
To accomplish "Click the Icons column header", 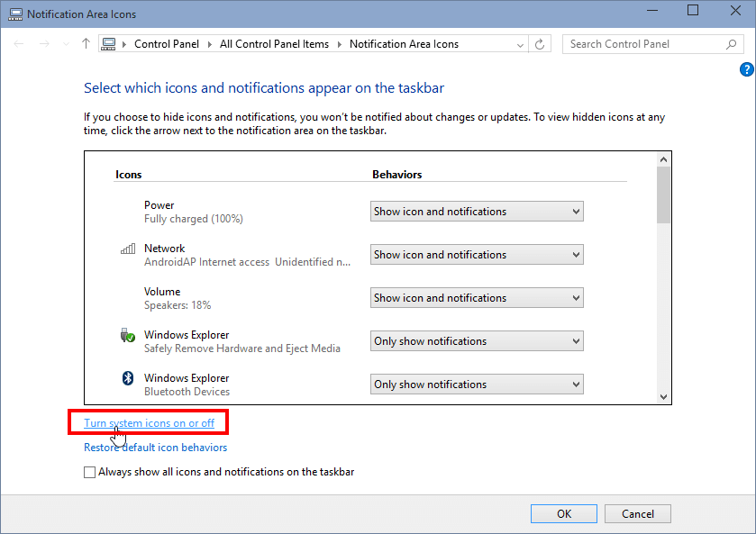I will pyautogui.click(x=128, y=175).
